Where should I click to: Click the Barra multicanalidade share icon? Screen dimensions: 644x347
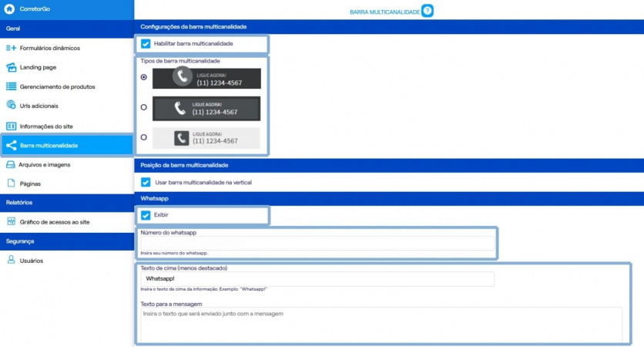click(11, 145)
